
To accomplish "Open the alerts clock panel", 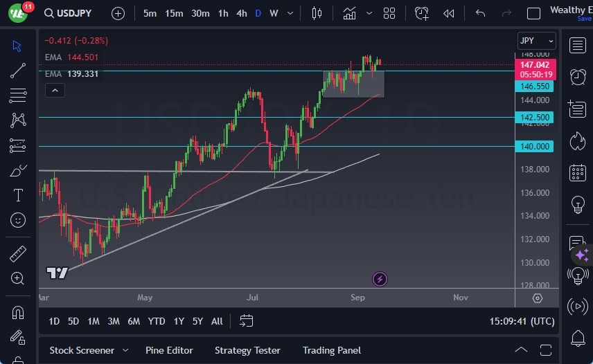I will (577, 76).
